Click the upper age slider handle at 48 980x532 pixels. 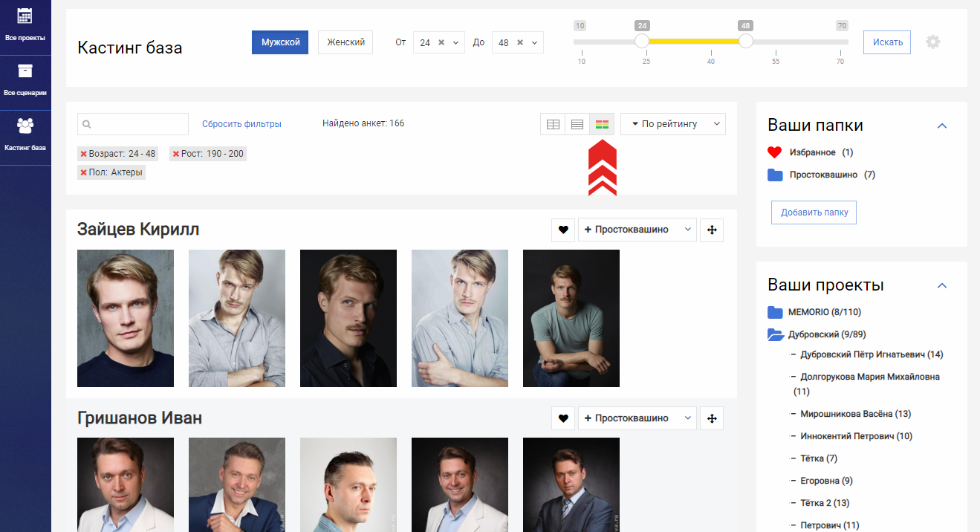click(746, 41)
